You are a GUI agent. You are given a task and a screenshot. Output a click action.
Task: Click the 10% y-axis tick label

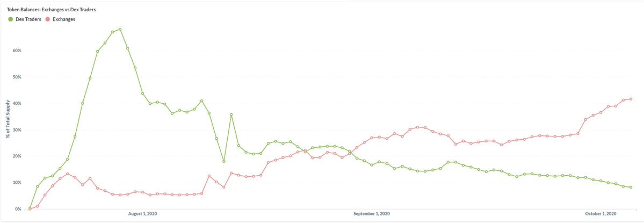(x=17, y=182)
